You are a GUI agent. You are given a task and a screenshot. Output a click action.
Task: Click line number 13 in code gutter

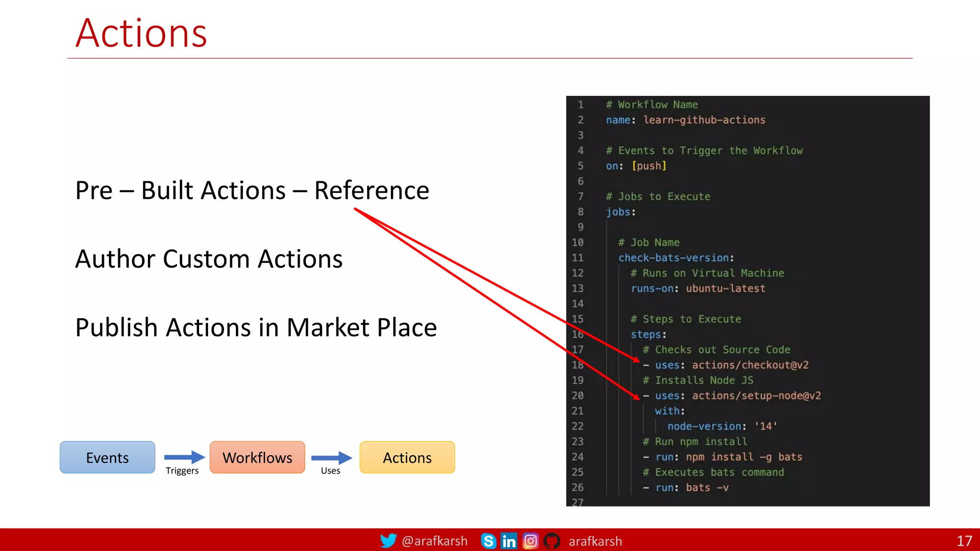click(578, 288)
